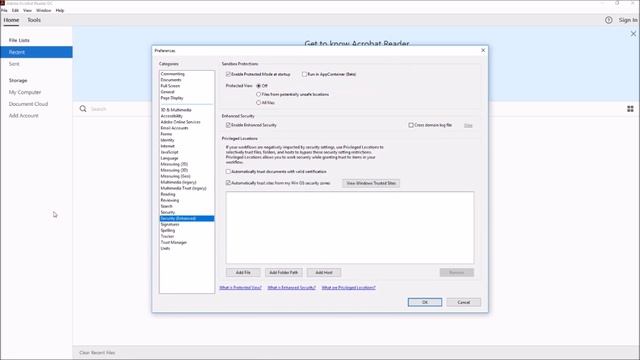This screenshot has height=360, width=640.
Task: Select Commenting category
Action: tap(173, 74)
